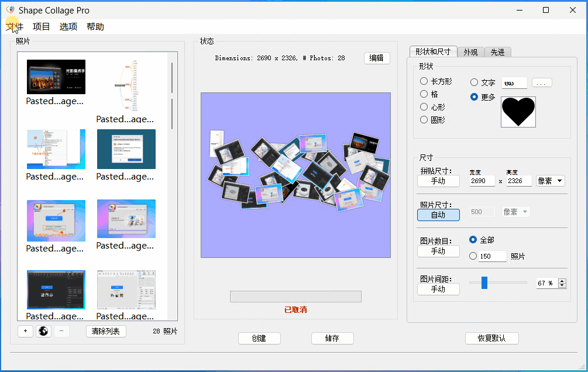Screen dimensions: 588x372
Task: Increase the spacing percent with up arrow
Action: pos(562,281)
